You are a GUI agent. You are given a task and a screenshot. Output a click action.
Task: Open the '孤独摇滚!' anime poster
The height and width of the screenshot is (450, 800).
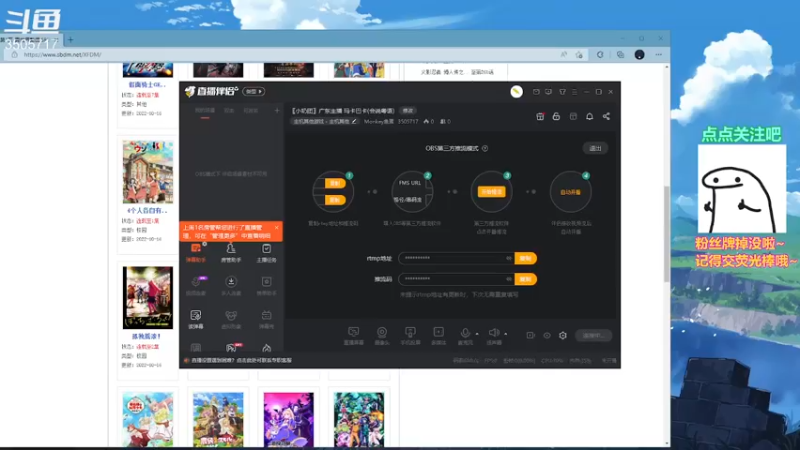[x=147, y=298]
